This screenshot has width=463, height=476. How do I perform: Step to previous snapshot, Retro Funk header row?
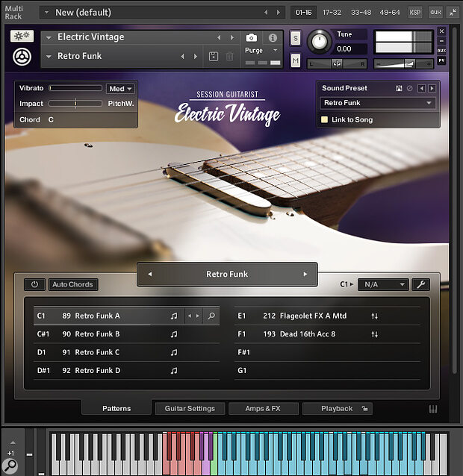coord(182,57)
